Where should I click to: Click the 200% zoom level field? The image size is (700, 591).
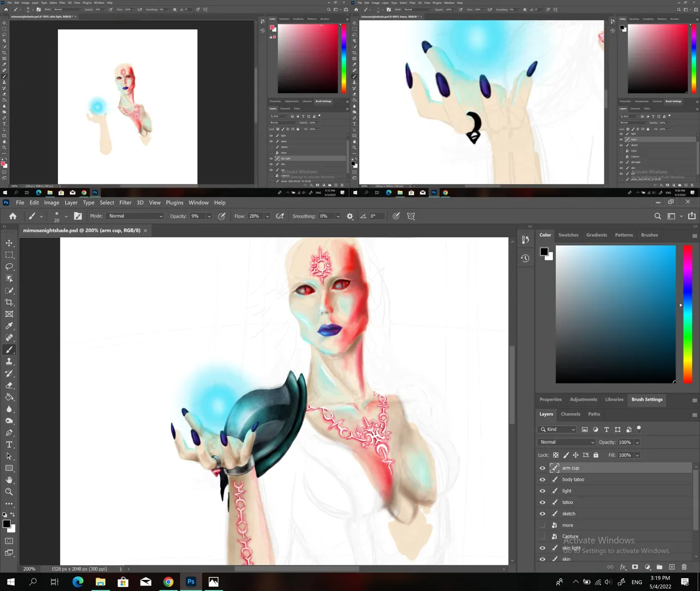click(x=30, y=569)
